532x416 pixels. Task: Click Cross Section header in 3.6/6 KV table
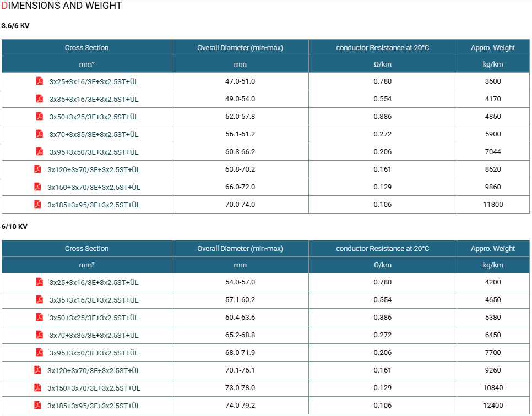coord(87,48)
